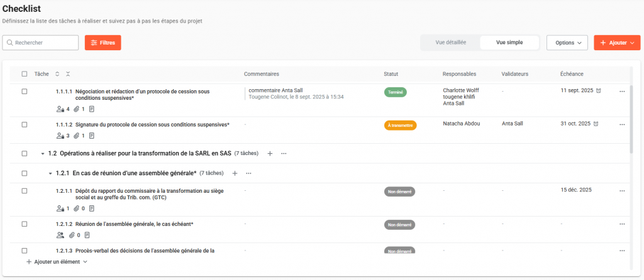The image size is (644, 280).
Task: Switch to Vue détaillée
Action: click(450, 43)
